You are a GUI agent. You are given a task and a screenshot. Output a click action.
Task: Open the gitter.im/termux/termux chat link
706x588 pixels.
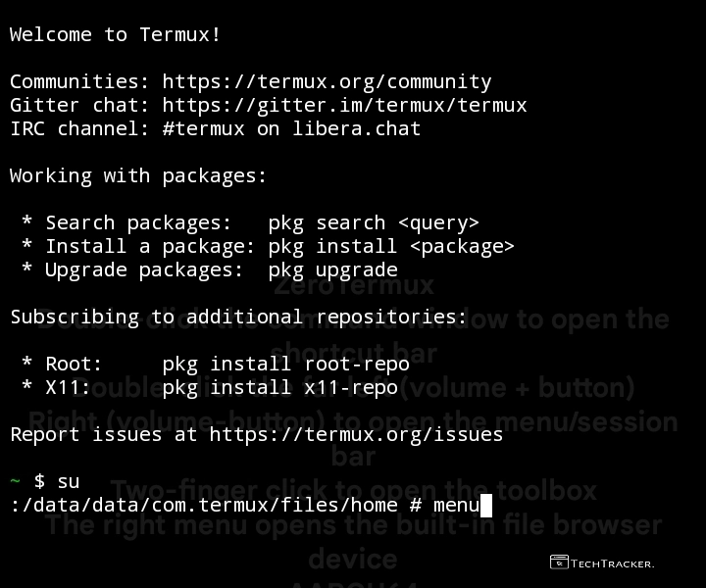click(x=344, y=105)
